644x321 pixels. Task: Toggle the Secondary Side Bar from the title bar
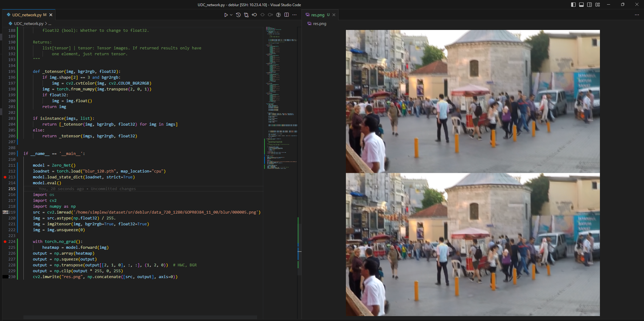click(x=589, y=5)
